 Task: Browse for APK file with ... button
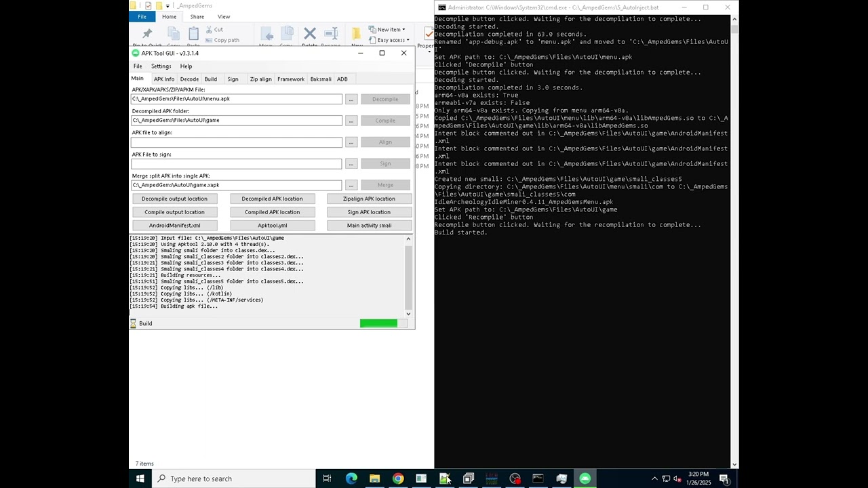[x=351, y=99]
